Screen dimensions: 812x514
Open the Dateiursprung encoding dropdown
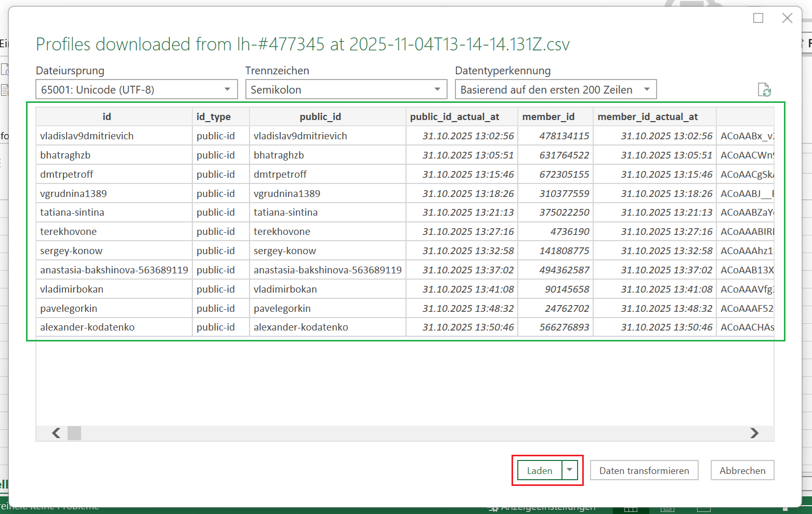coord(136,89)
